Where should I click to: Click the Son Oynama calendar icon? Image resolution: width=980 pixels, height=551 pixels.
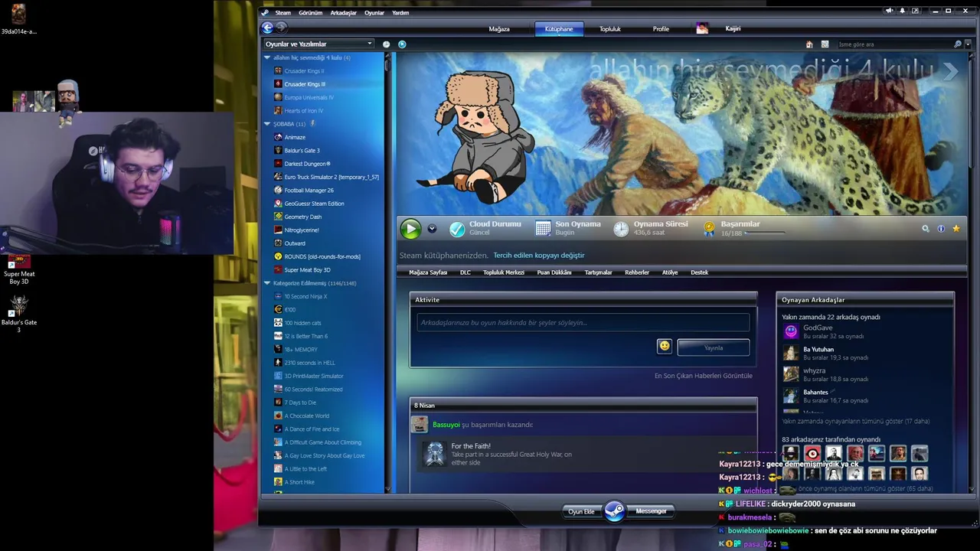(x=543, y=229)
